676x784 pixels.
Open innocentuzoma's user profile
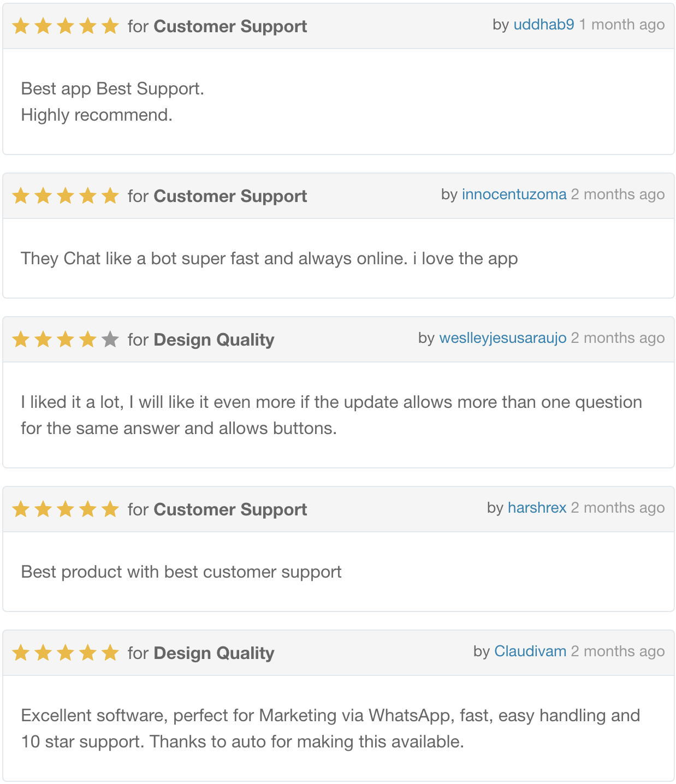(514, 194)
